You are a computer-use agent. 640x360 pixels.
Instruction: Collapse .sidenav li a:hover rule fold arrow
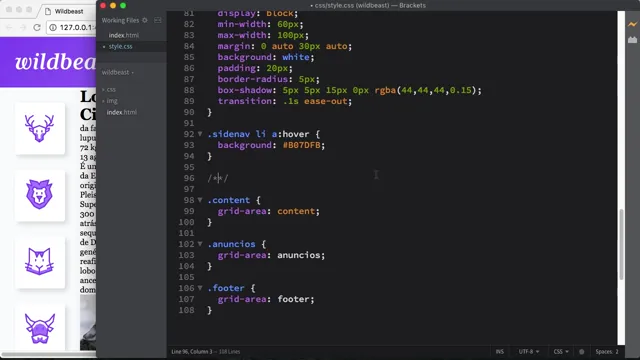click(x=200, y=134)
